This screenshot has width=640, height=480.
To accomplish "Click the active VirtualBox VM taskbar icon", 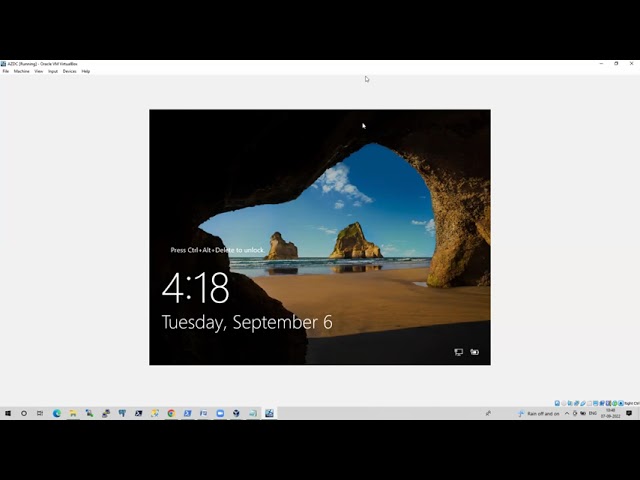I will click(269, 413).
